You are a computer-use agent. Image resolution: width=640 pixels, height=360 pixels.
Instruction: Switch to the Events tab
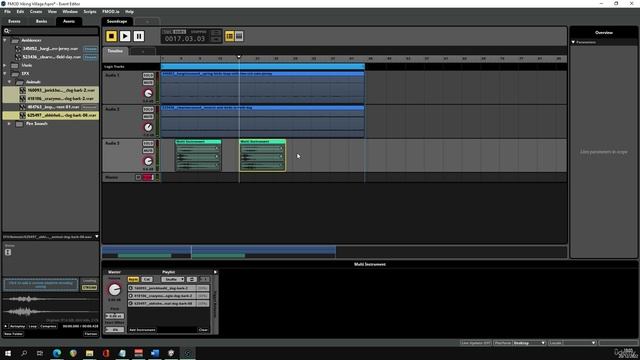pyautogui.click(x=14, y=21)
